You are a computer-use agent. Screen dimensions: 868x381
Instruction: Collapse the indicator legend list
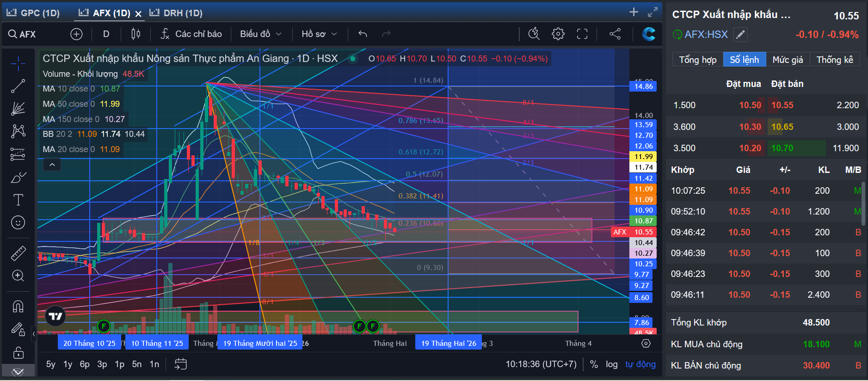click(x=52, y=165)
